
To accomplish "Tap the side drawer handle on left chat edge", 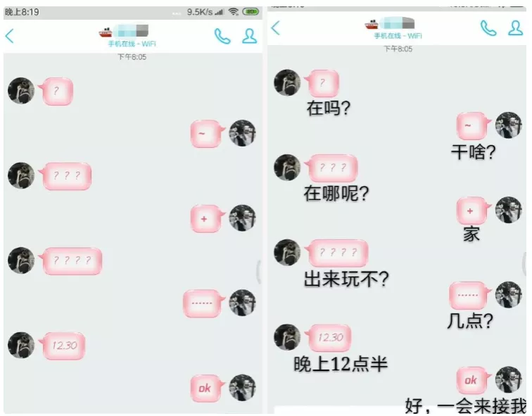I will pos(259,272).
